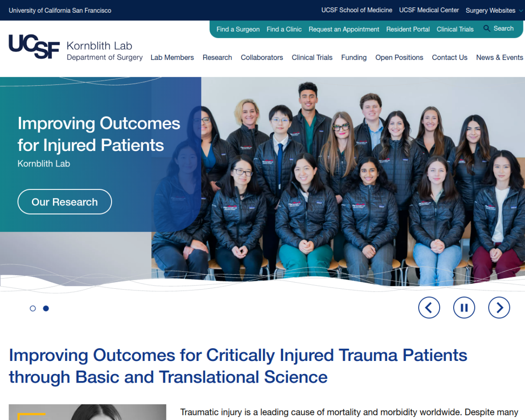Open the Open Positions page
Viewport: 525px width, 420px height.
399,57
